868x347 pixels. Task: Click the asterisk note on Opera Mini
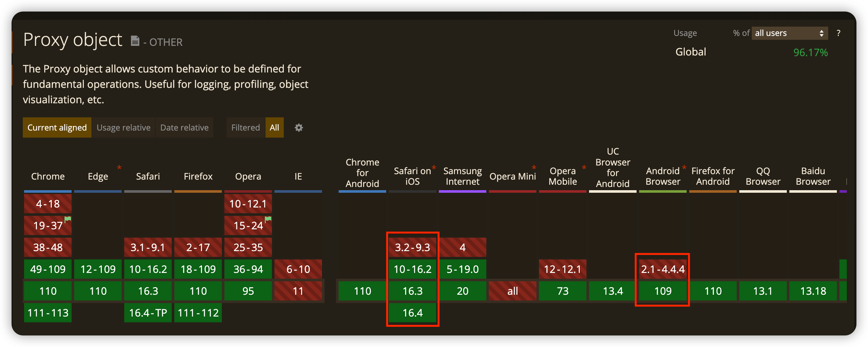pyautogui.click(x=534, y=167)
